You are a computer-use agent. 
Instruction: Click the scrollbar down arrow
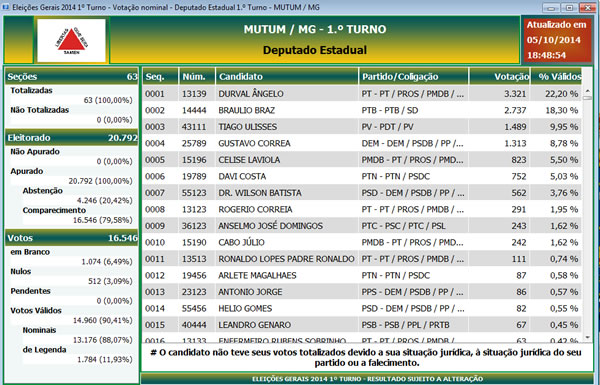[x=587, y=338]
